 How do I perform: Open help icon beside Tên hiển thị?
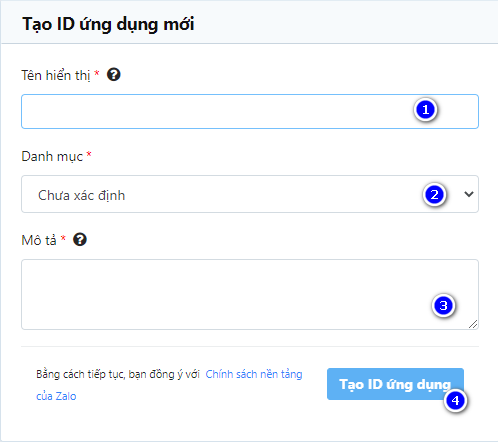114,74
